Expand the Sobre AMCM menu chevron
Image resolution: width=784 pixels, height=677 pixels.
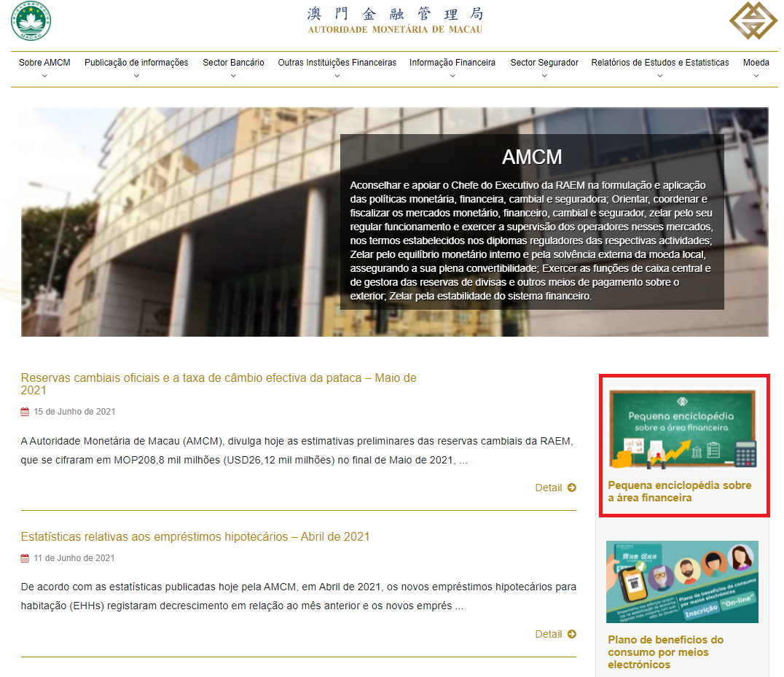click(x=44, y=76)
